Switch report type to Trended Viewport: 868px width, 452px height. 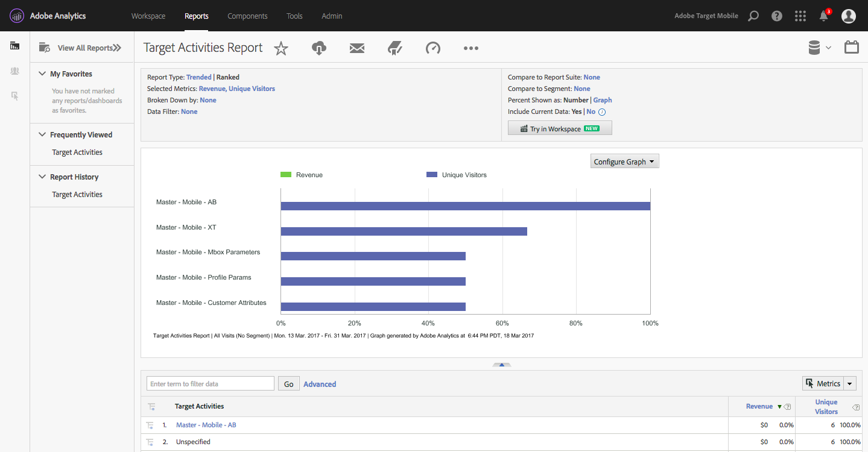(x=198, y=77)
